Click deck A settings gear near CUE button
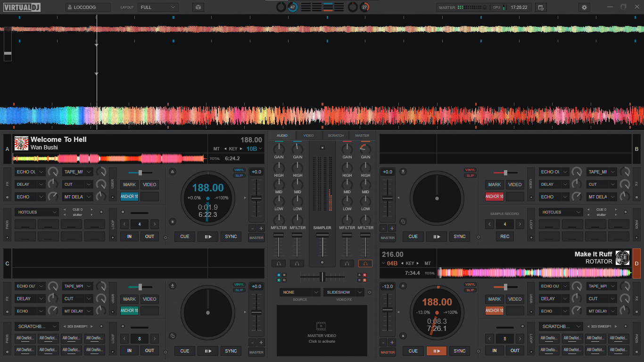 pos(165,237)
